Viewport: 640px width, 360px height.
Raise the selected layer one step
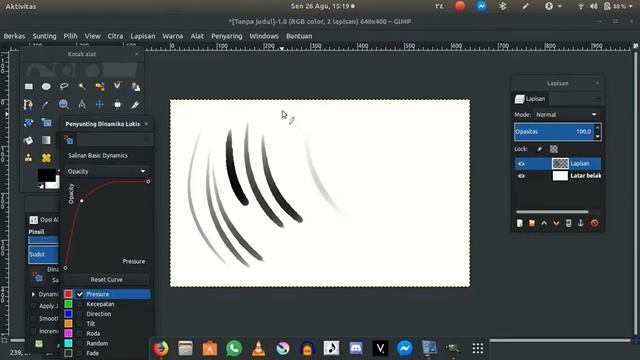click(x=544, y=223)
